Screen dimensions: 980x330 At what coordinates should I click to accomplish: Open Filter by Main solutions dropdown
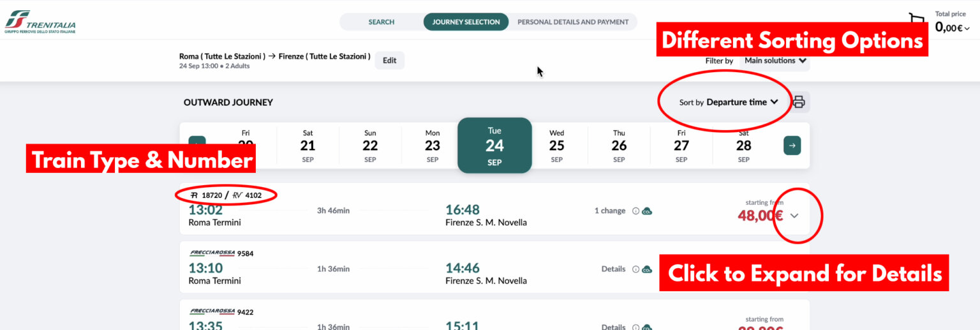click(x=775, y=61)
